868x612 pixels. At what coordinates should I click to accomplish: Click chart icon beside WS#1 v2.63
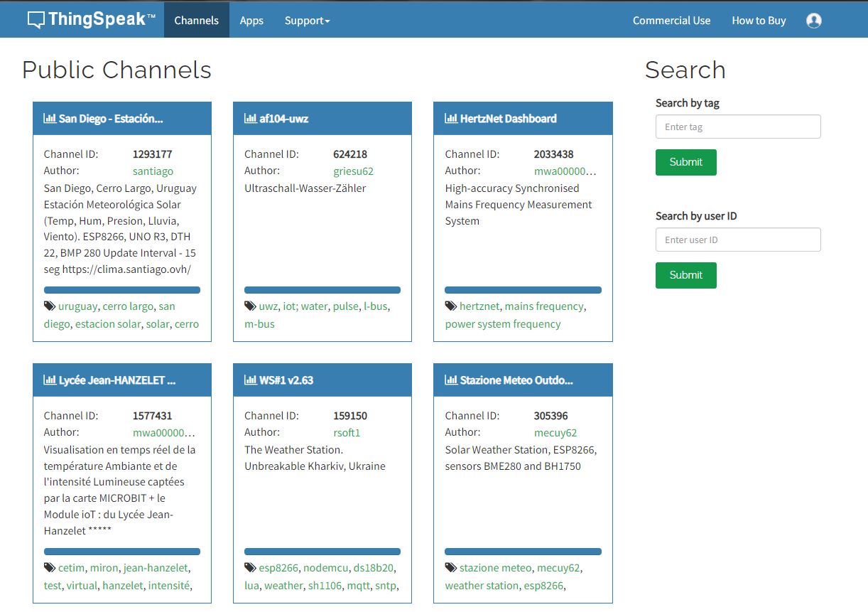point(250,380)
